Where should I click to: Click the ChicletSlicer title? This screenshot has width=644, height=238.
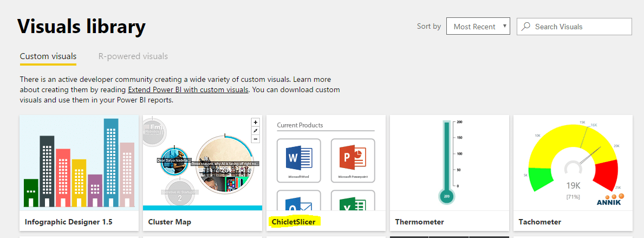(294, 222)
